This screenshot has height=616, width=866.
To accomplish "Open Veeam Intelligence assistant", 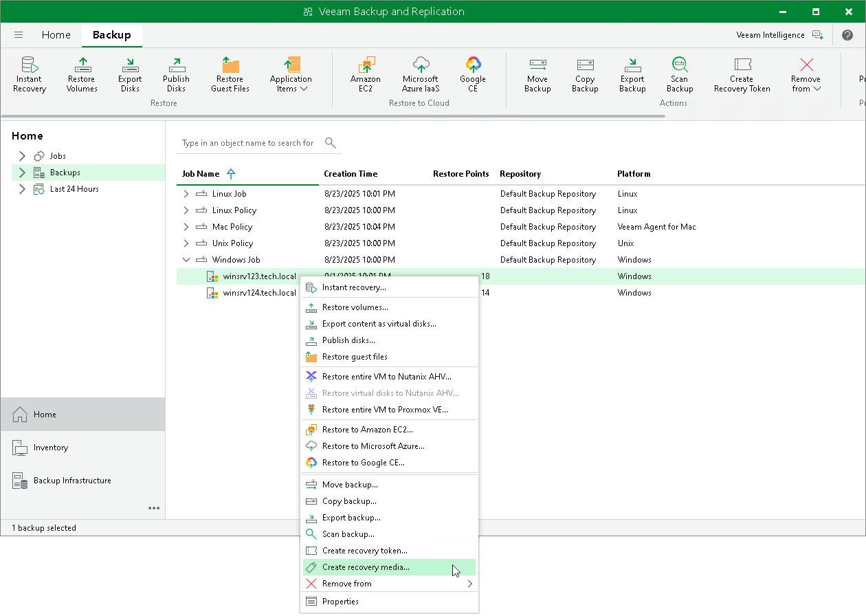I will point(779,35).
